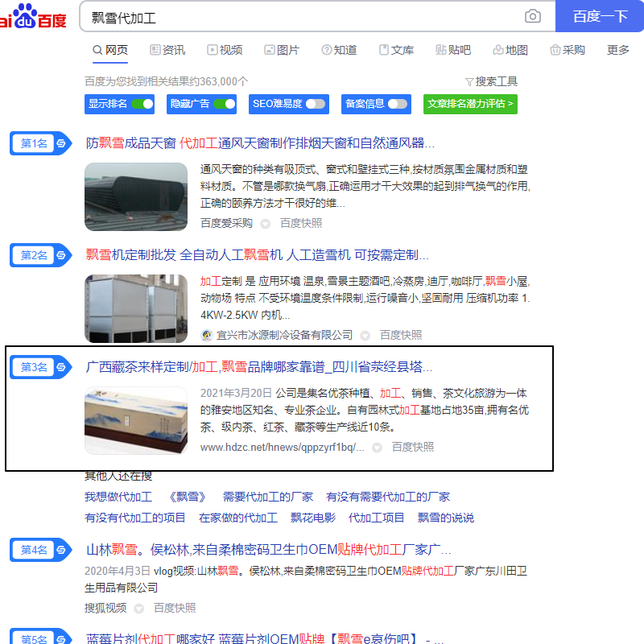Screen dimensions: 644x644
Task: Expand dropdown arrow beside 搜狐视频
Action: (138, 609)
